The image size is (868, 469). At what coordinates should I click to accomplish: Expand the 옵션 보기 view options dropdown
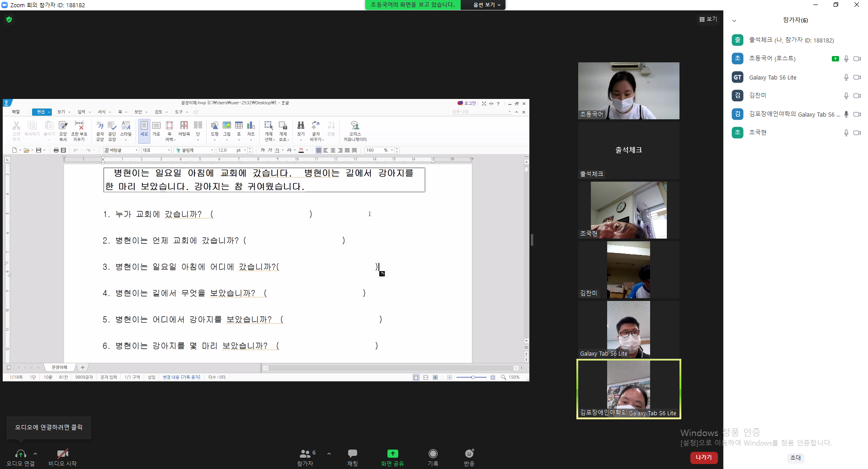[x=487, y=5]
